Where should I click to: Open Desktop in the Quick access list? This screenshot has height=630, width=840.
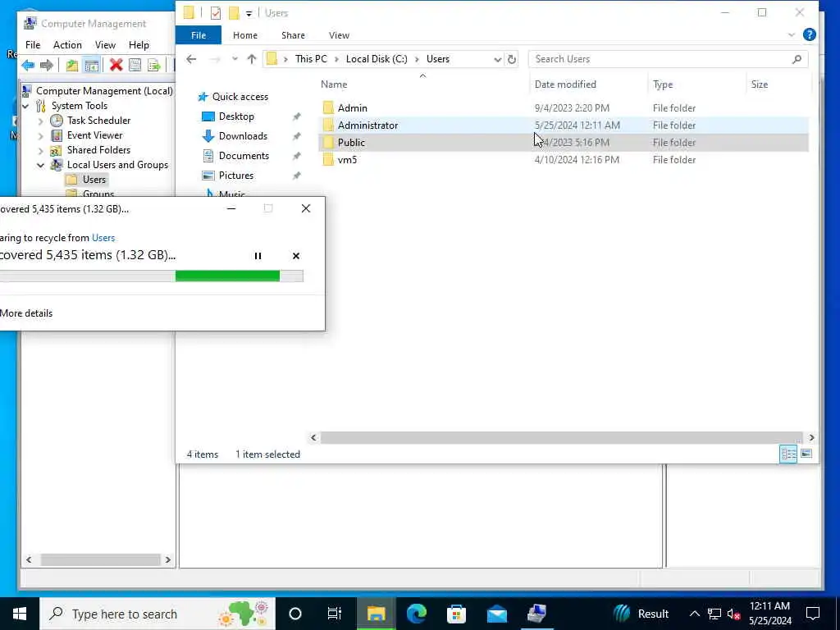tap(236, 116)
